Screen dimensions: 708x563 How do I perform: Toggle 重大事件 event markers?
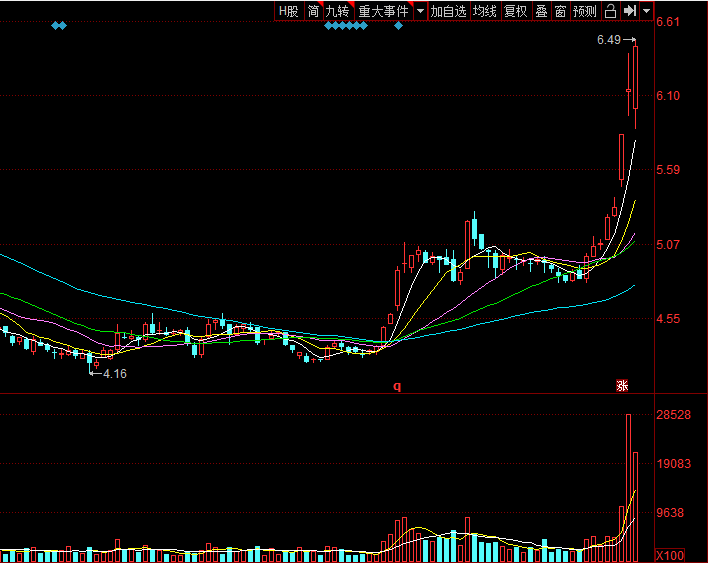pos(383,11)
